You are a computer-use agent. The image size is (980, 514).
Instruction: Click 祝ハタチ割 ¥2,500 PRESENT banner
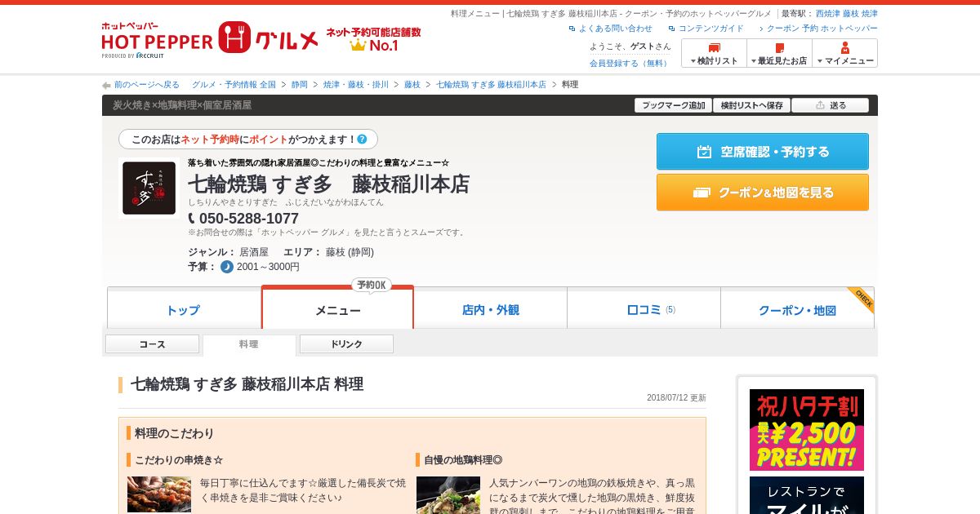[807, 430]
